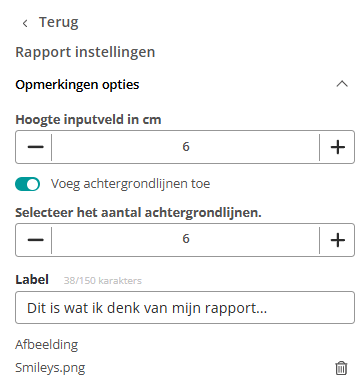The height and width of the screenshot is (389, 364).
Task: Click the Voeg achtergrondlijnen toe label text
Action: tap(130, 184)
